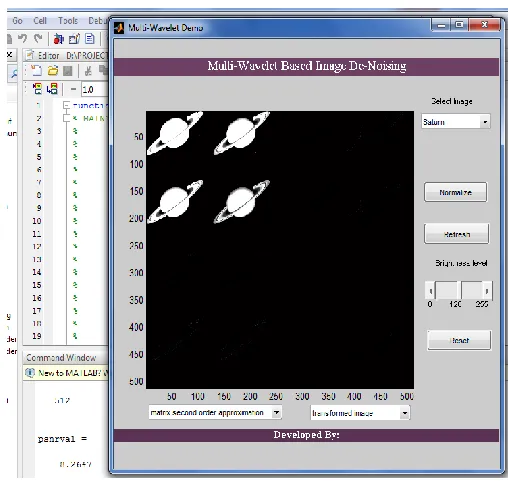Click the Save icon in Editor toolbar

click(68, 71)
